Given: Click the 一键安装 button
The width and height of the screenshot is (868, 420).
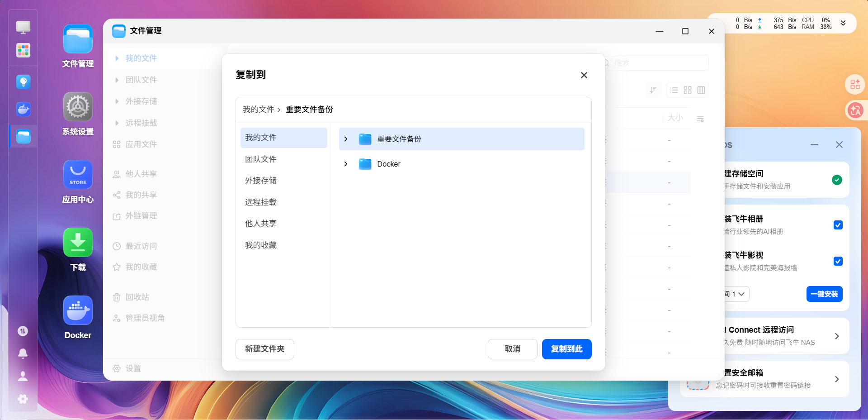Looking at the screenshot, I should click(824, 294).
